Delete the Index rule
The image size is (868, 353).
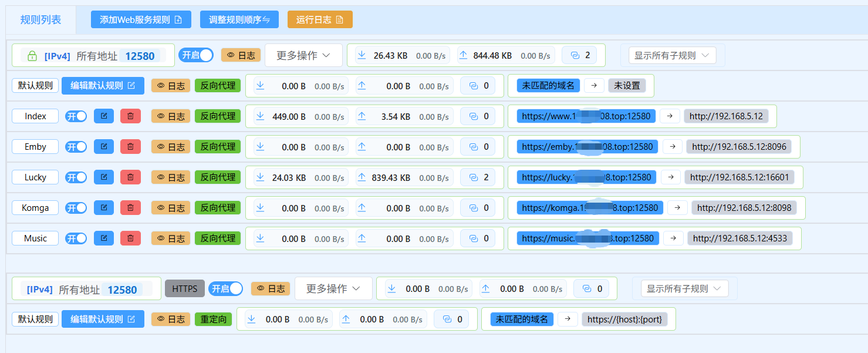(130, 116)
